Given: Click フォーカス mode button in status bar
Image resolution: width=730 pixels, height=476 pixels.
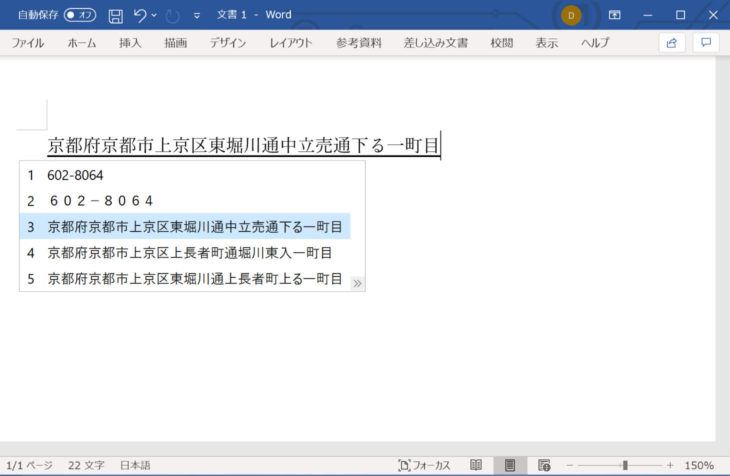Looking at the screenshot, I should pyautogui.click(x=424, y=465).
